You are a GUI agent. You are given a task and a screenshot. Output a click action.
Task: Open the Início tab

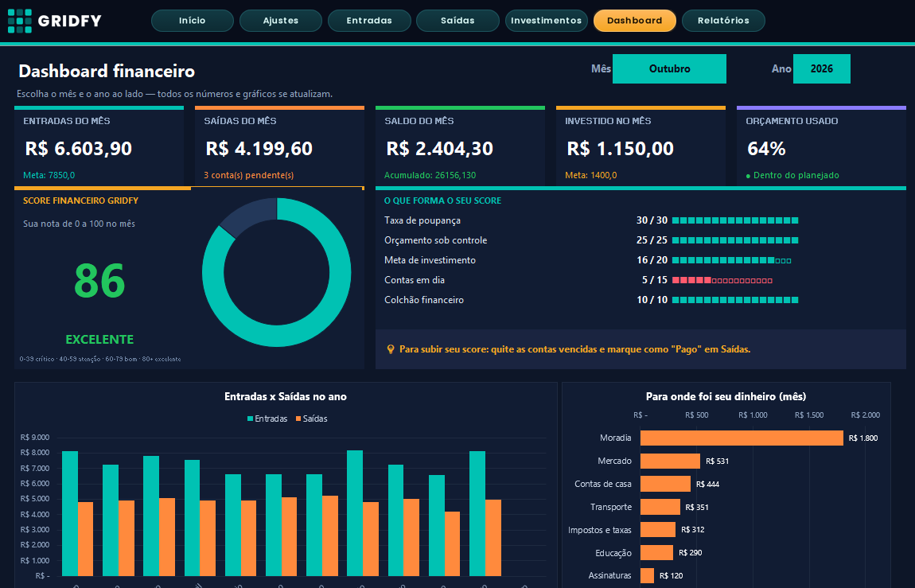192,21
